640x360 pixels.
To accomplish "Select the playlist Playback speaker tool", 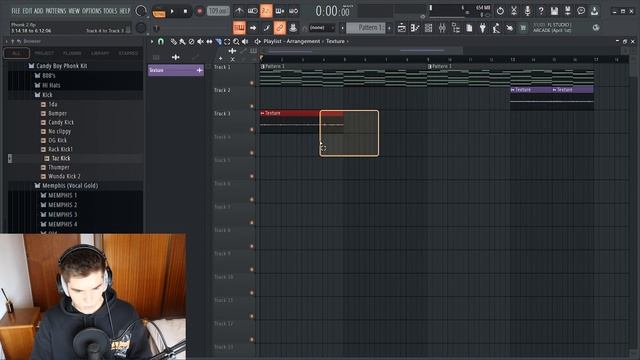I will tap(245, 41).
